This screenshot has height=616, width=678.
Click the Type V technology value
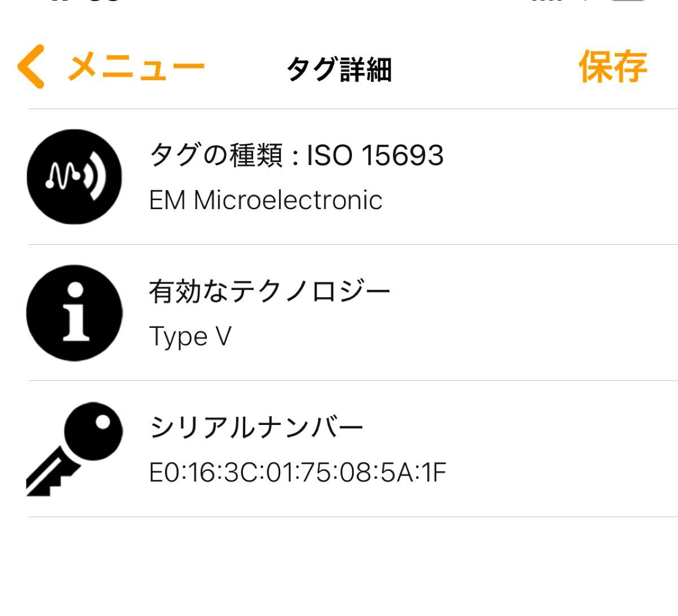190,337
